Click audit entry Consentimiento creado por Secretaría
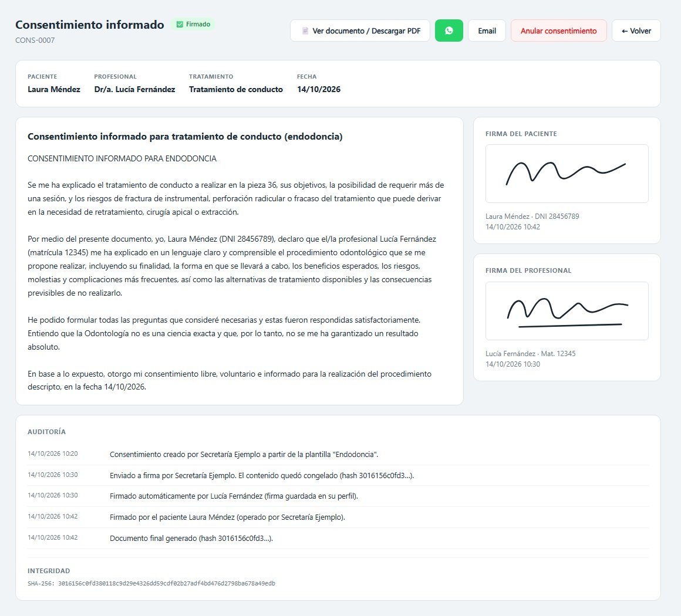The height and width of the screenshot is (616, 681). point(244,455)
